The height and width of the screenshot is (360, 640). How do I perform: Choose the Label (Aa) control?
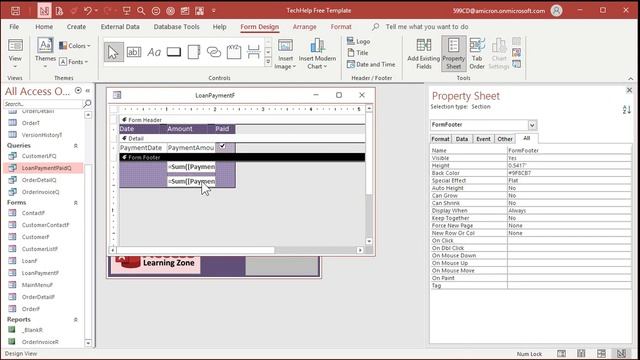[x=154, y=52]
